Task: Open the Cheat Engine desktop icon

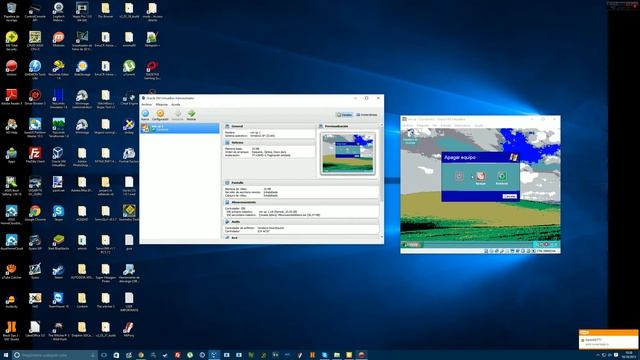Action: (129, 97)
